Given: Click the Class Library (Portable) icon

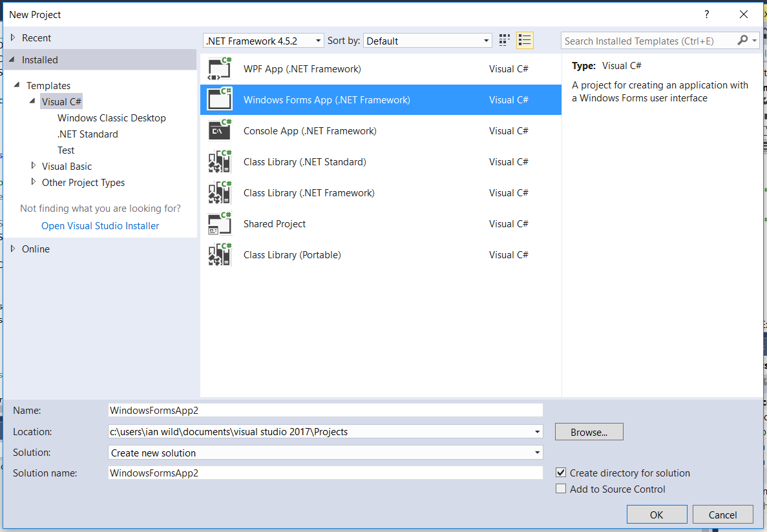Looking at the screenshot, I should [220, 255].
